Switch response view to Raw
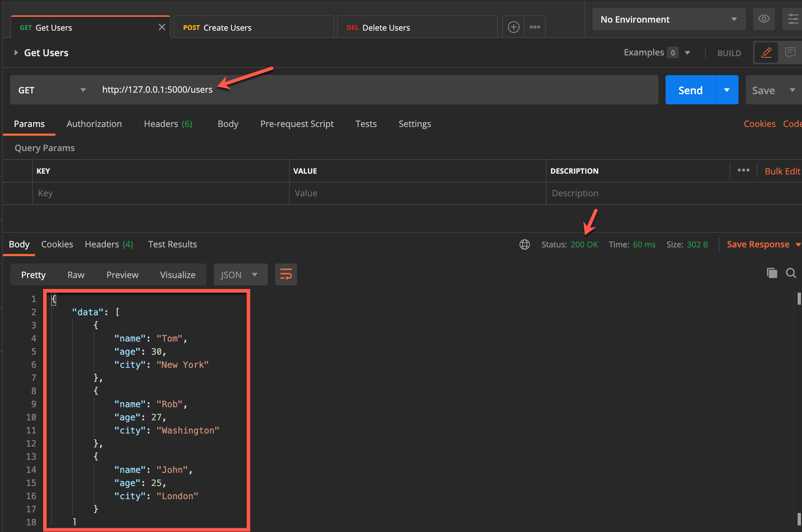Image resolution: width=802 pixels, height=532 pixels. [x=76, y=274]
